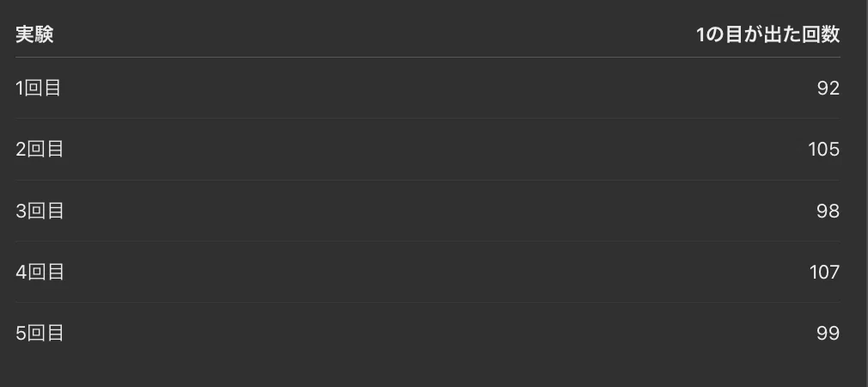Select the 1回目 row label
Image resolution: width=868 pixels, height=387 pixels.
point(38,88)
